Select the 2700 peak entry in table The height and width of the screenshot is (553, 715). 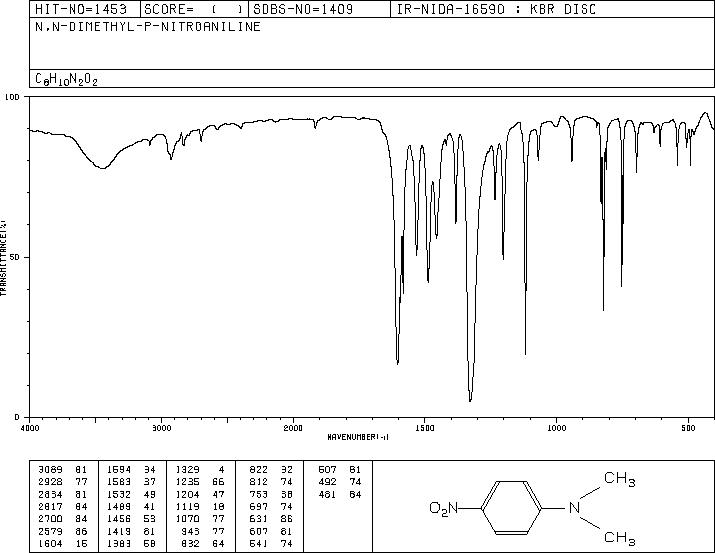click(x=62, y=519)
